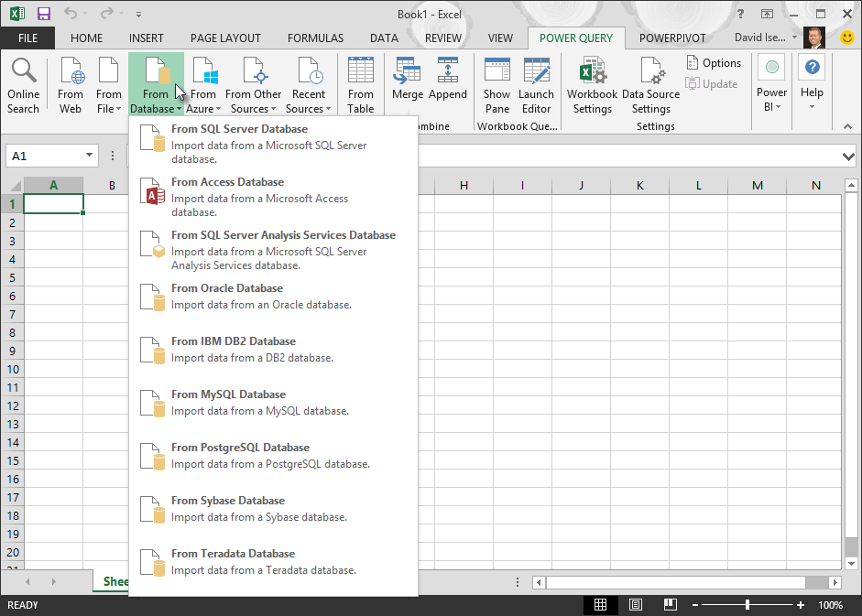
Task: Click the Save icon in quick access toolbar
Action: coord(43,14)
